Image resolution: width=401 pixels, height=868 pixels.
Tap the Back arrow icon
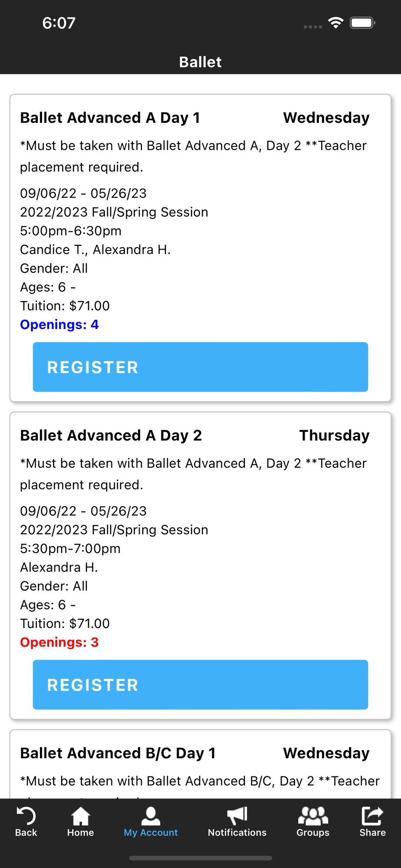pos(26,816)
